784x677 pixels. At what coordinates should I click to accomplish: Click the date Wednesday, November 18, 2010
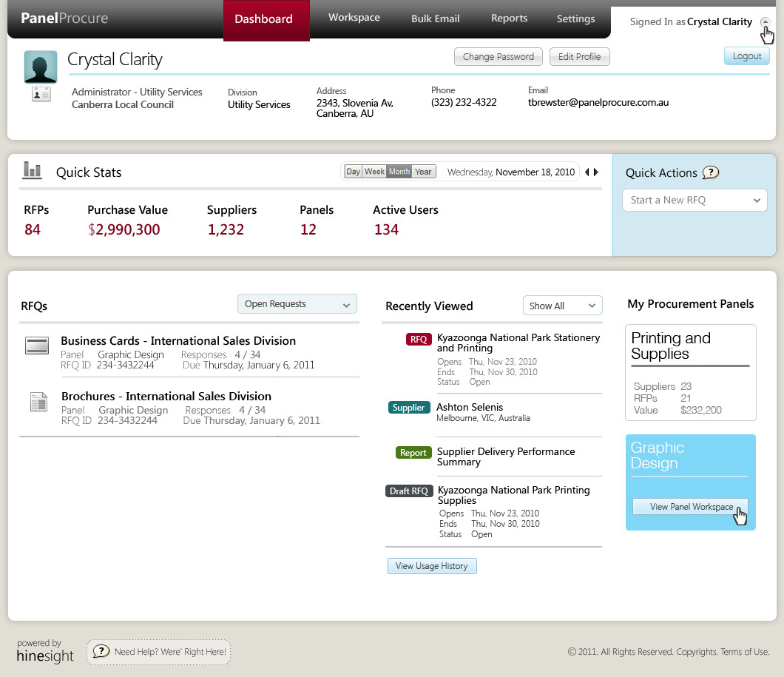click(511, 172)
